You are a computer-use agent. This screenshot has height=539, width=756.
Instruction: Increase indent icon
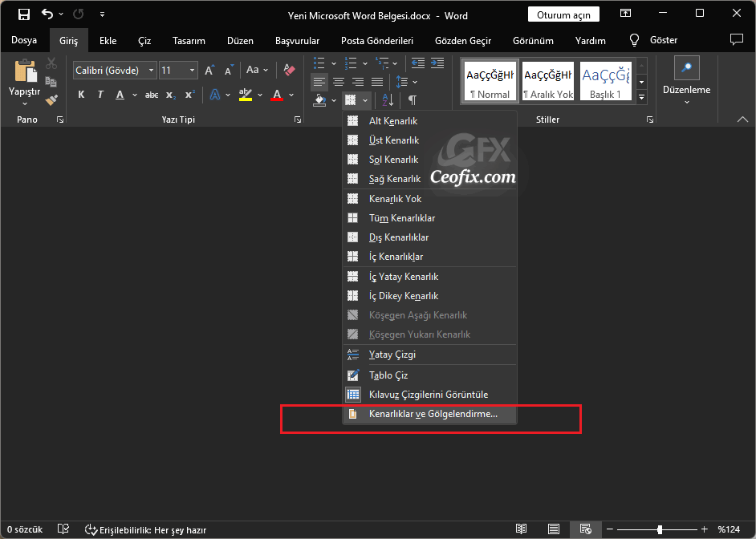(437, 63)
